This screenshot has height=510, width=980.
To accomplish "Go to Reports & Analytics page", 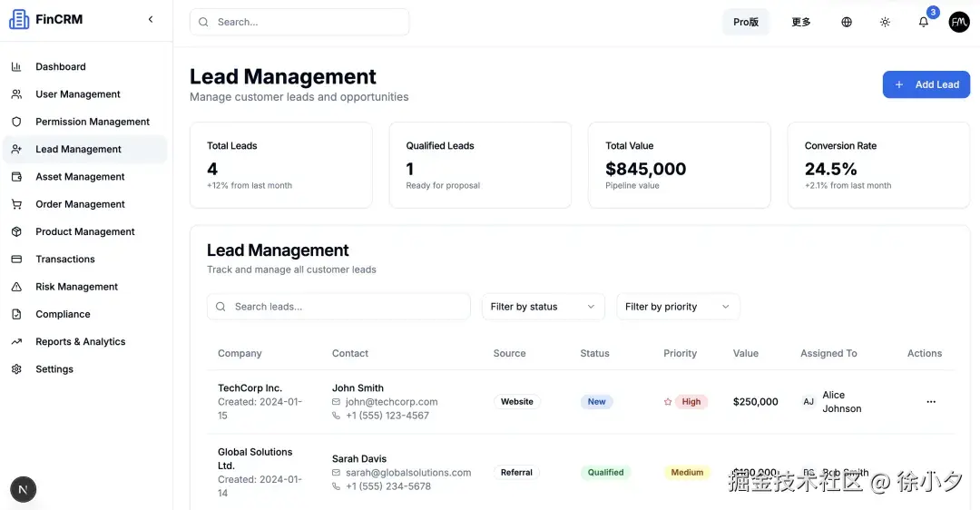I will click(x=80, y=342).
